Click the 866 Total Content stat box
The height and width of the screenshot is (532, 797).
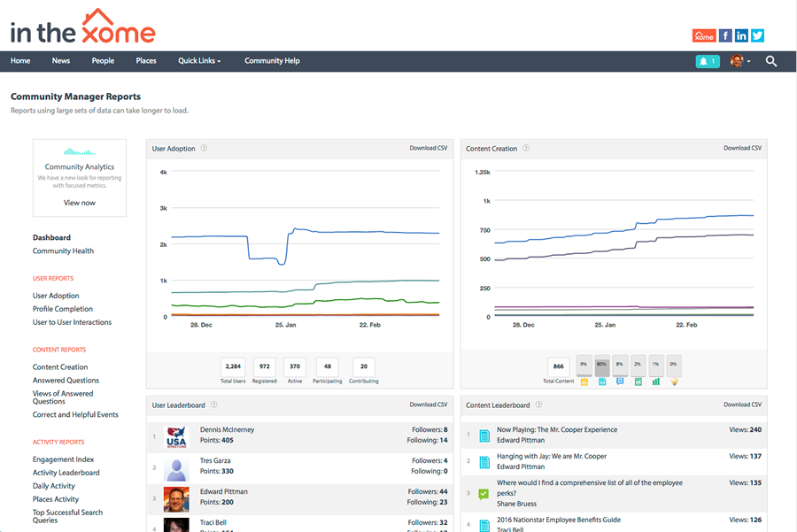[x=558, y=366]
